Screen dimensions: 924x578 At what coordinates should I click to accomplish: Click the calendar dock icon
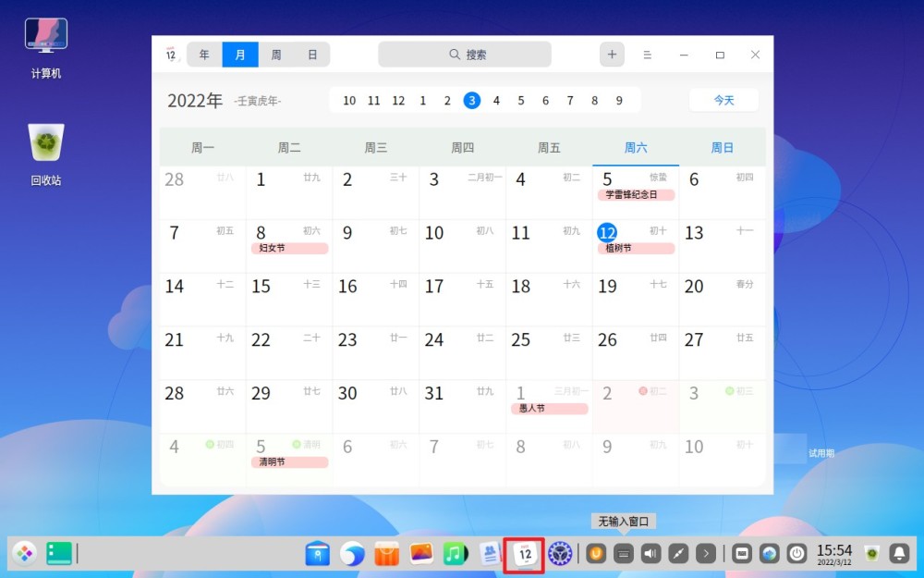525,554
